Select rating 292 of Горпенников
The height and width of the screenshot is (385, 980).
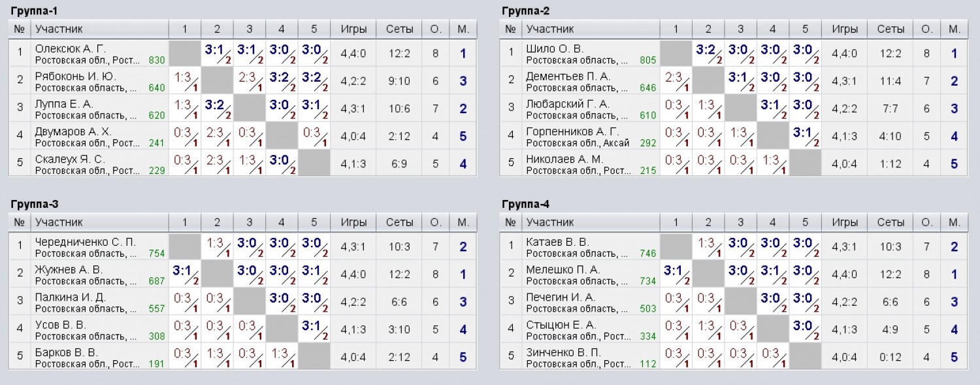click(647, 142)
